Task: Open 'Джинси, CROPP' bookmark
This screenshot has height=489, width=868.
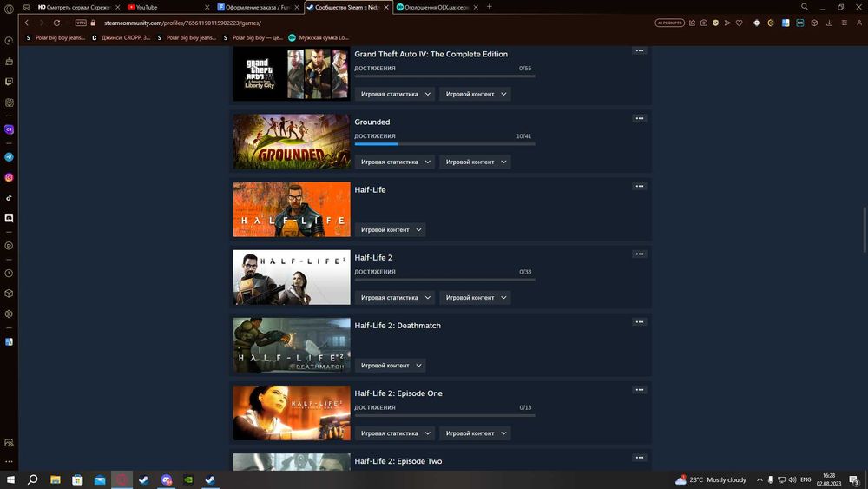Action: tap(122, 37)
